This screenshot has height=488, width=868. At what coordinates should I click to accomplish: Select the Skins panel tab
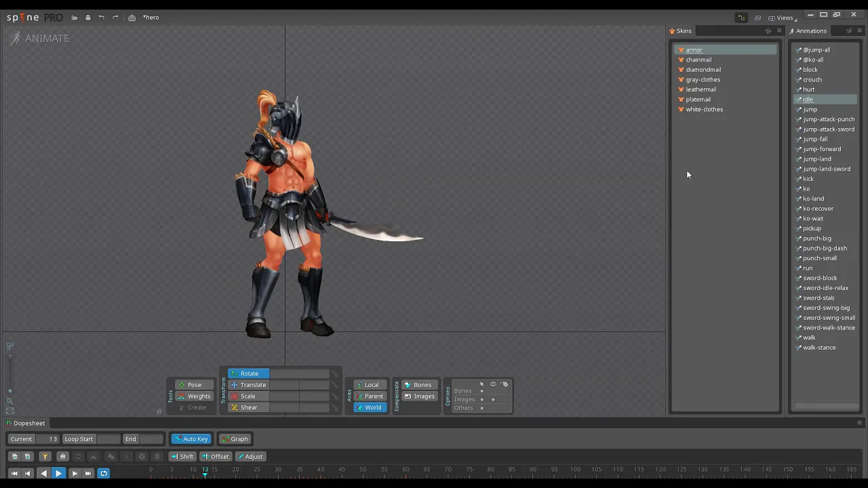(x=680, y=31)
